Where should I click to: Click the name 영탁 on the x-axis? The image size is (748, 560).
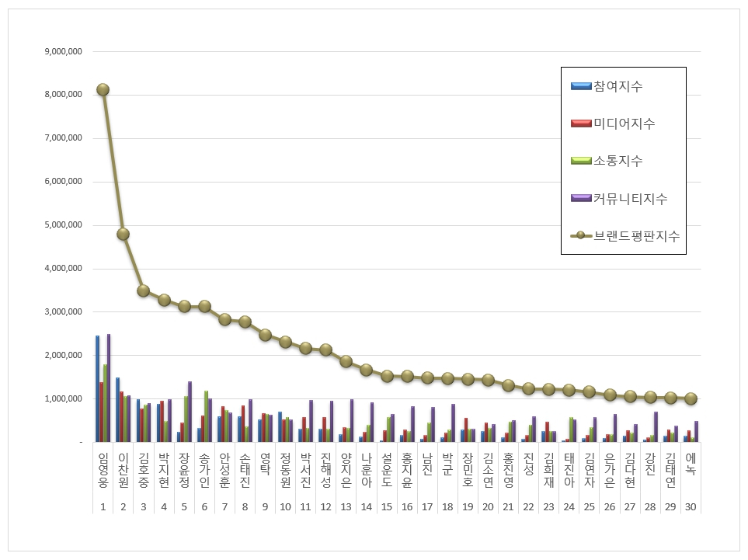point(265,464)
